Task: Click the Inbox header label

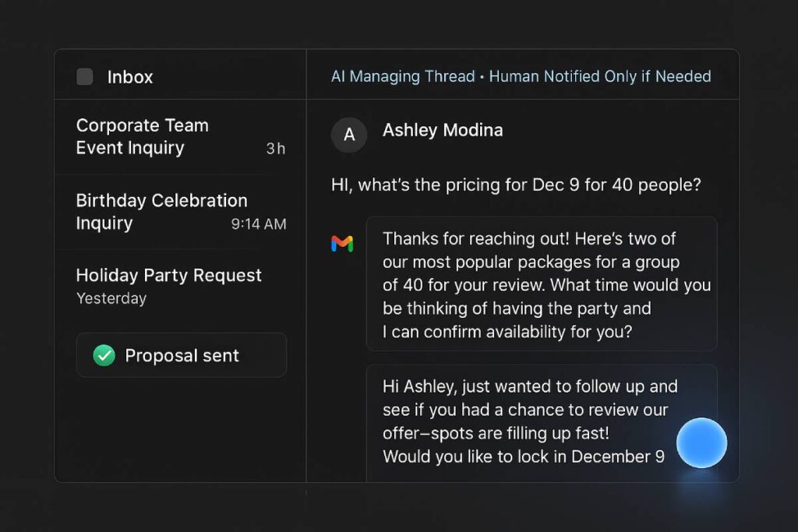Action: tap(130, 77)
